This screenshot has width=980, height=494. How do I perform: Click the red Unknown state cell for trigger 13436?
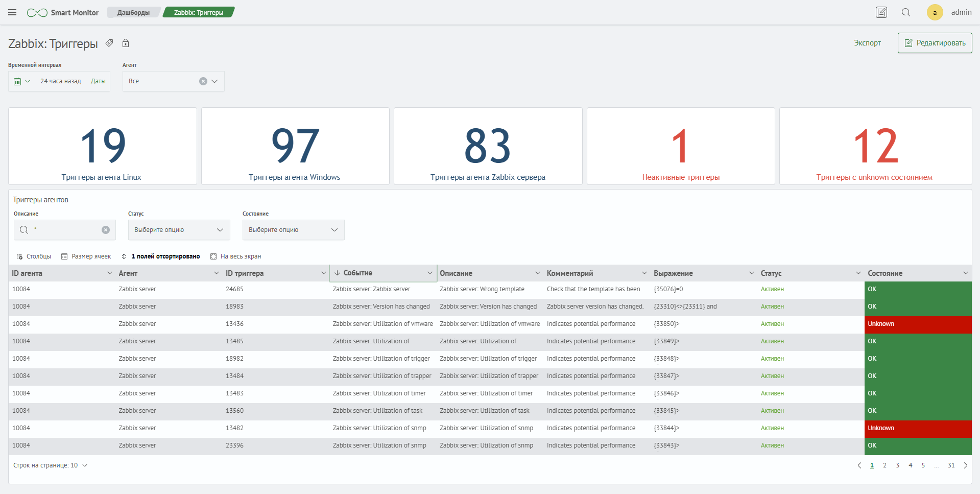pyautogui.click(x=917, y=324)
